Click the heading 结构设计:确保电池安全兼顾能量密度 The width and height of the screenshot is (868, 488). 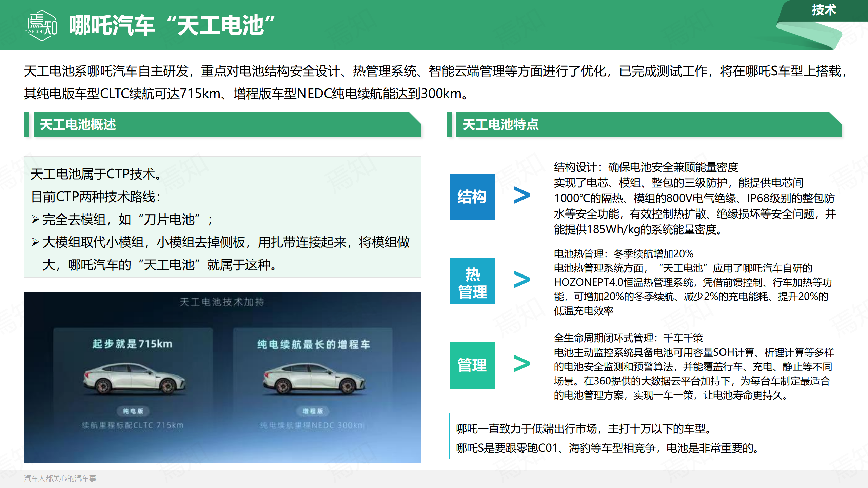pyautogui.click(x=646, y=167)
